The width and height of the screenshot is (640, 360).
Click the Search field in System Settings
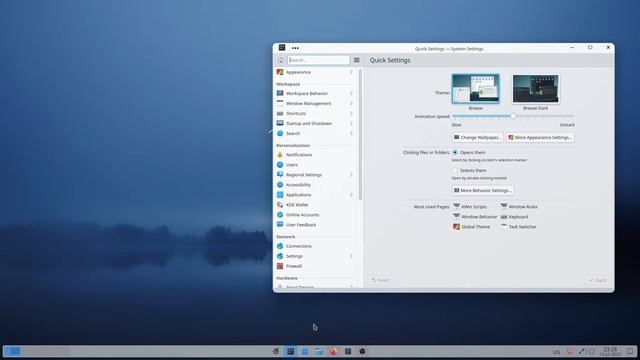coord(318,60)
